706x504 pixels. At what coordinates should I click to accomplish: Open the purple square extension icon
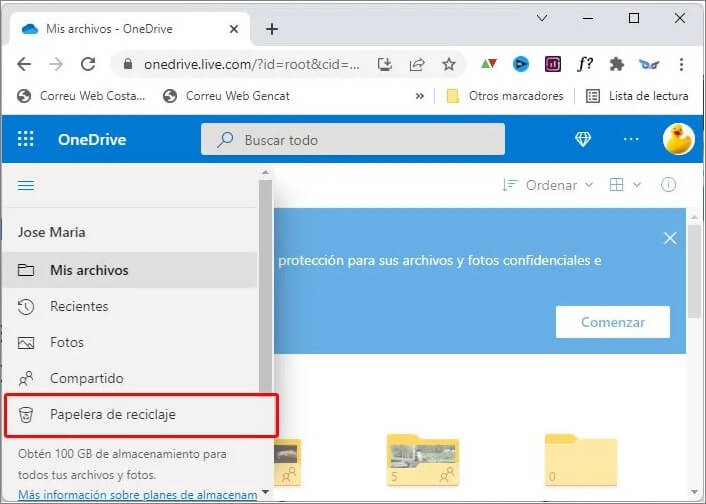[552, 64]
